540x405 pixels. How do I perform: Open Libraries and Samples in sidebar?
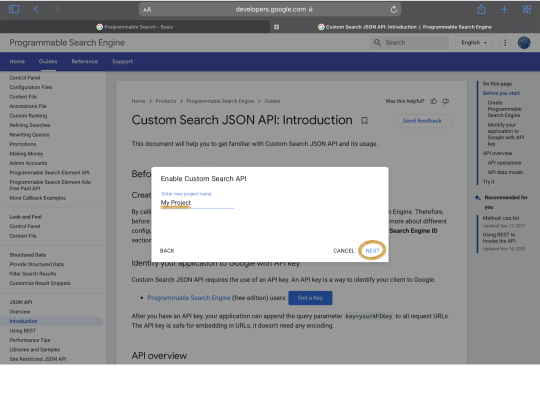tap(35, 350)
